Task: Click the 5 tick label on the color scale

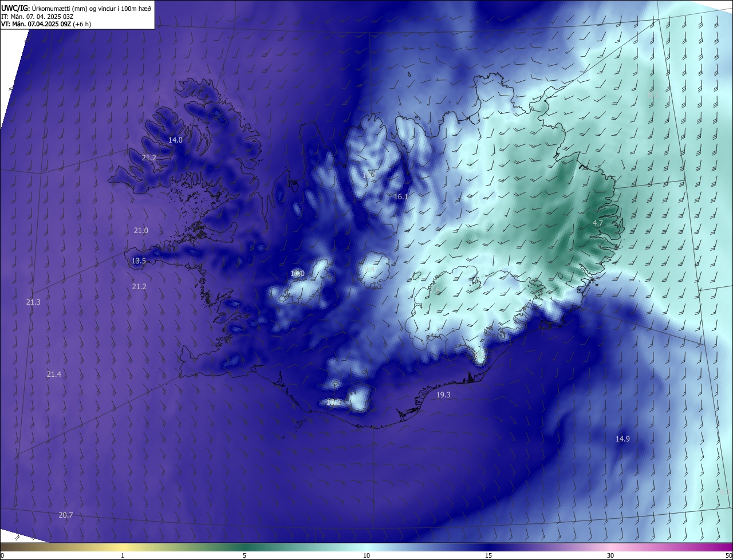Action: coord(245,555)
